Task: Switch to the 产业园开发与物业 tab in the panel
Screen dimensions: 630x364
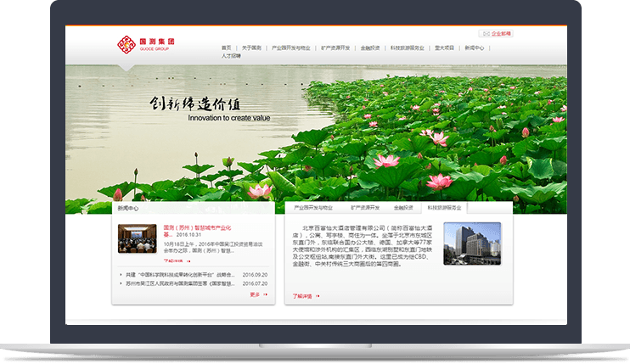Action: [313, 208]
